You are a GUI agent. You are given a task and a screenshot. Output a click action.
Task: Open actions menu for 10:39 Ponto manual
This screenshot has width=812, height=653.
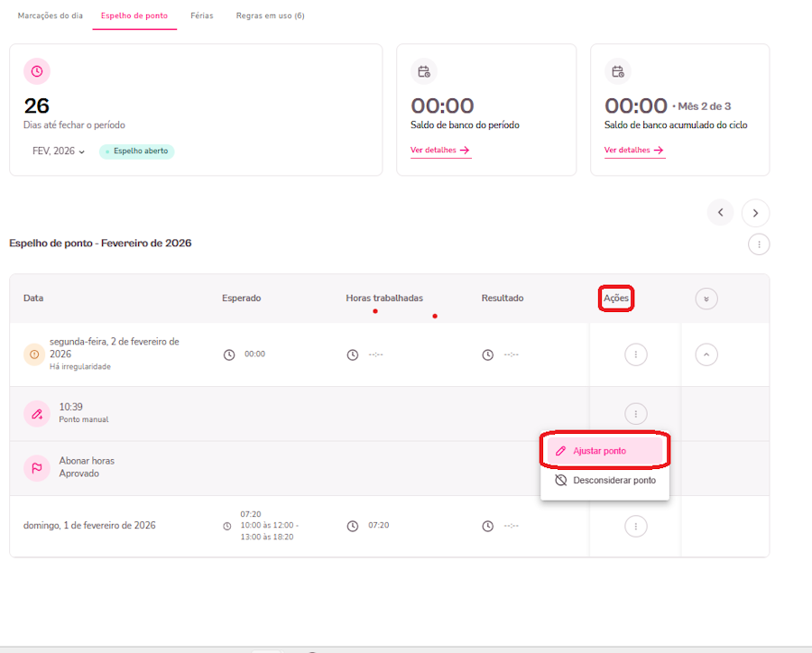(635, 414)
